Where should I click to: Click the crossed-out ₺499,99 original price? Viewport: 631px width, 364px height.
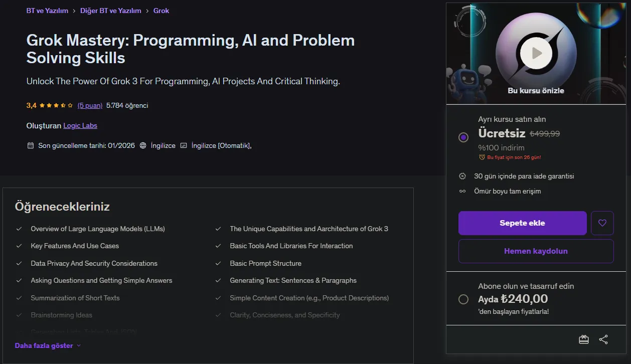click(545, 134)
